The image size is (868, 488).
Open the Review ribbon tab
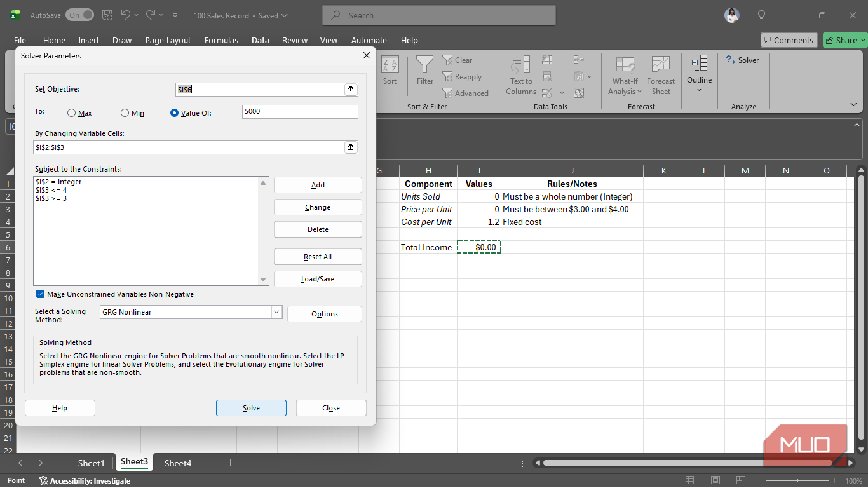pos(295,40)
